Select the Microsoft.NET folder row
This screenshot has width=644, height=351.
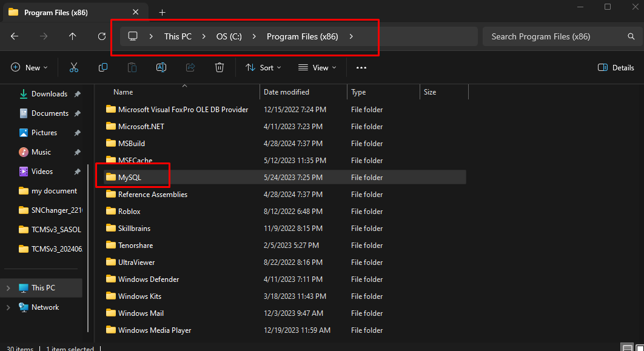point(284,127)
